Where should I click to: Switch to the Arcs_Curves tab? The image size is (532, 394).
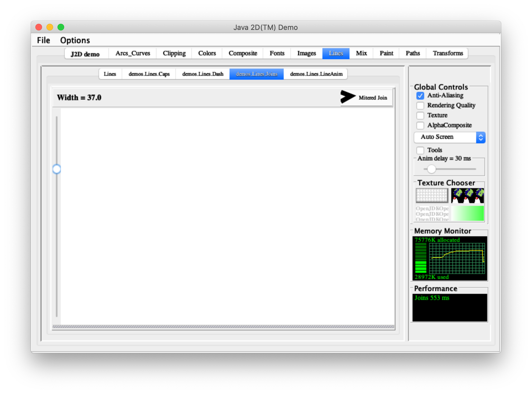coord(133,53)
